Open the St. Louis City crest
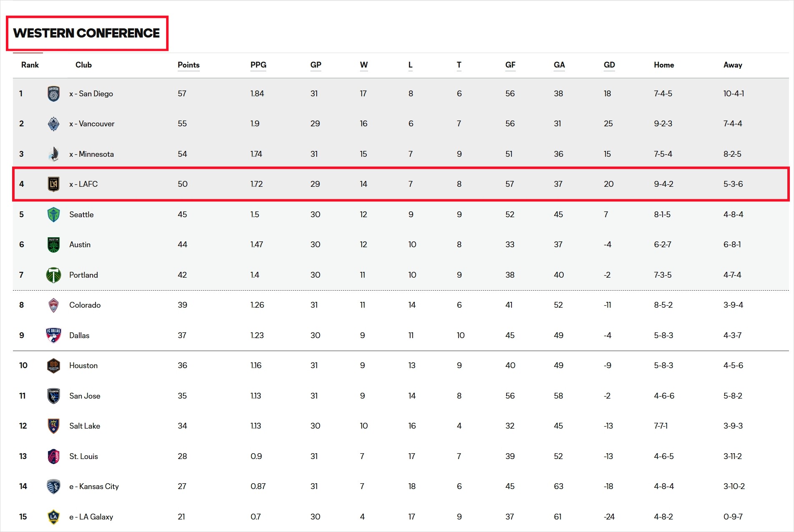Viewport: 794px width, 532px height. [53, 456]
